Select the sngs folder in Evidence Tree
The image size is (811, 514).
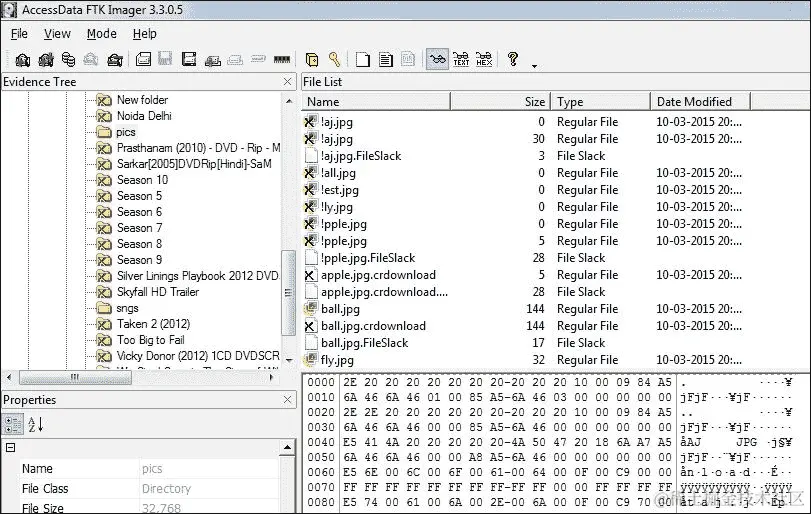[127, 308]
